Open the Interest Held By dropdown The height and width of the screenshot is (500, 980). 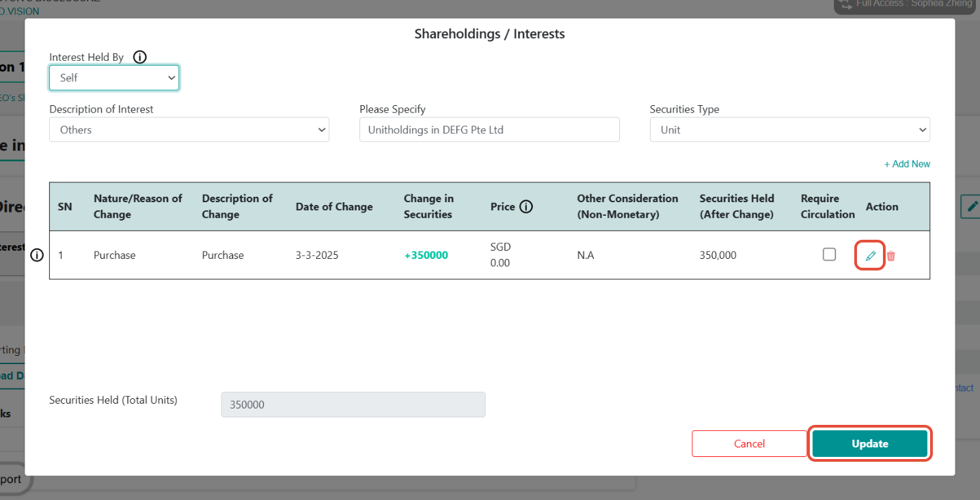coord(114,78)
